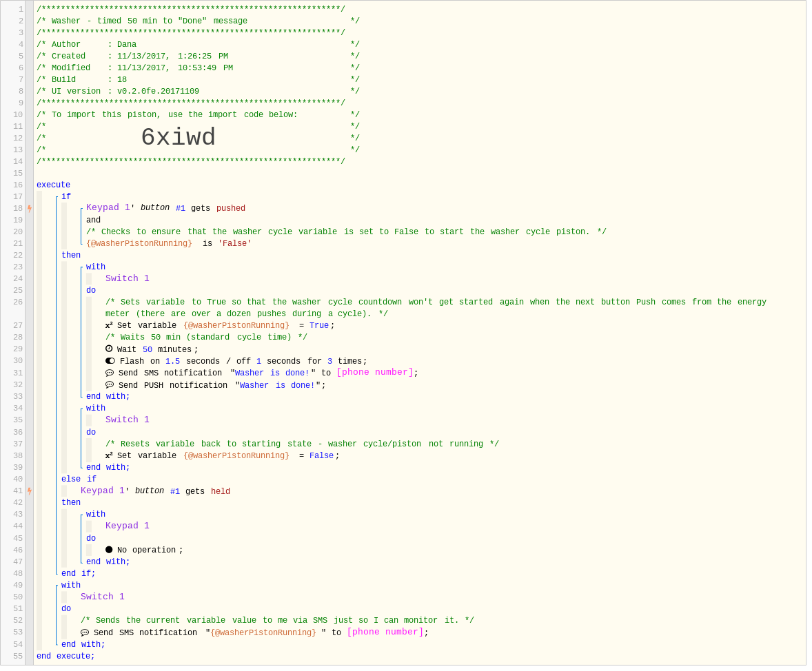Screen dimensions: 812x671
Task: Click the 'else if' keyword on line 40
Action: click(79, 479)
